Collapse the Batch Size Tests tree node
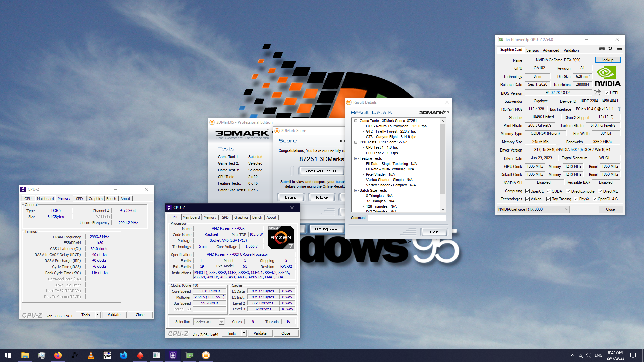The width and height of the screenshot is (644, 362). coord(356,190)
